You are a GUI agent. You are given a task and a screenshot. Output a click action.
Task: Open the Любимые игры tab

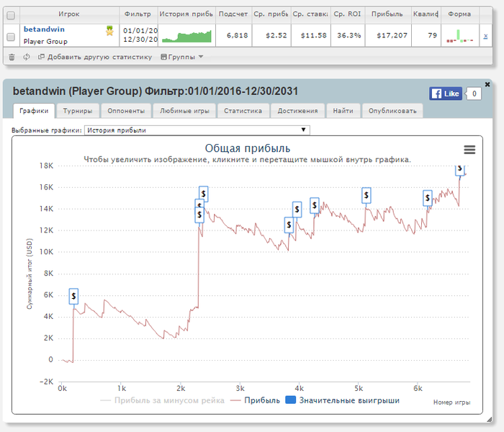pos(184,111)
